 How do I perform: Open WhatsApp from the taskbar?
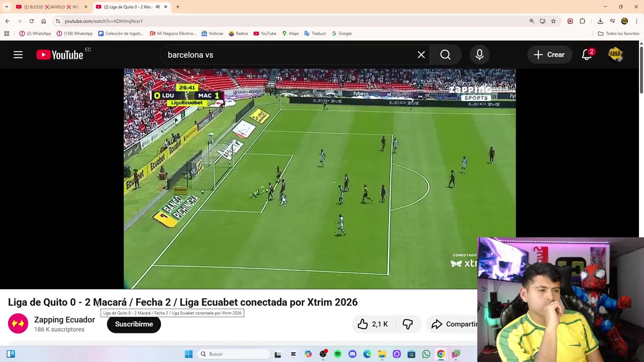426,354
